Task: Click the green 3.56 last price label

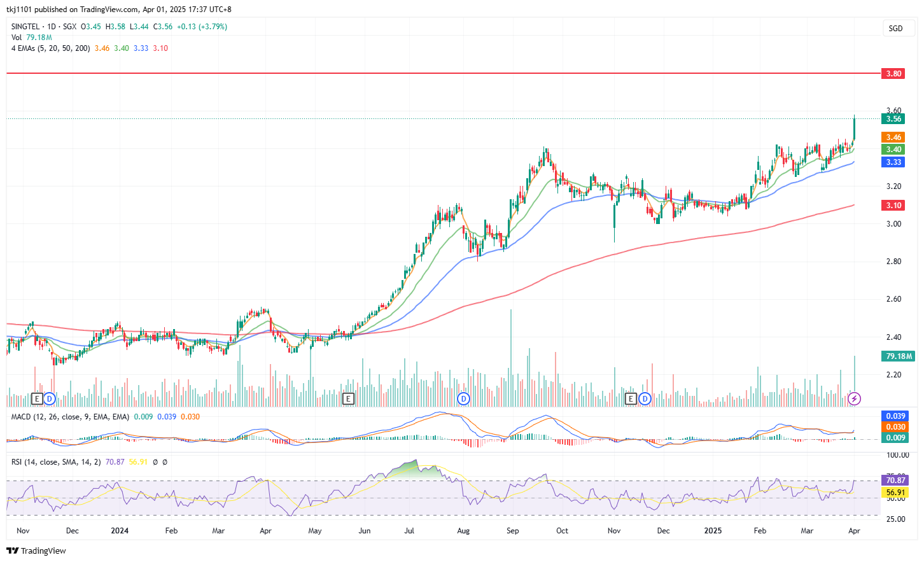Action: tap(893, 119)
